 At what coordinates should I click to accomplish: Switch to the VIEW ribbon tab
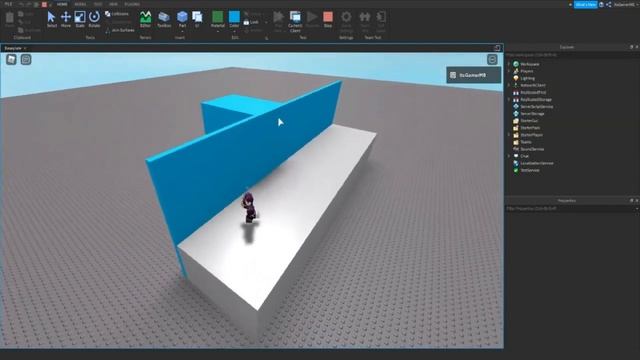[x=113, y=4]
